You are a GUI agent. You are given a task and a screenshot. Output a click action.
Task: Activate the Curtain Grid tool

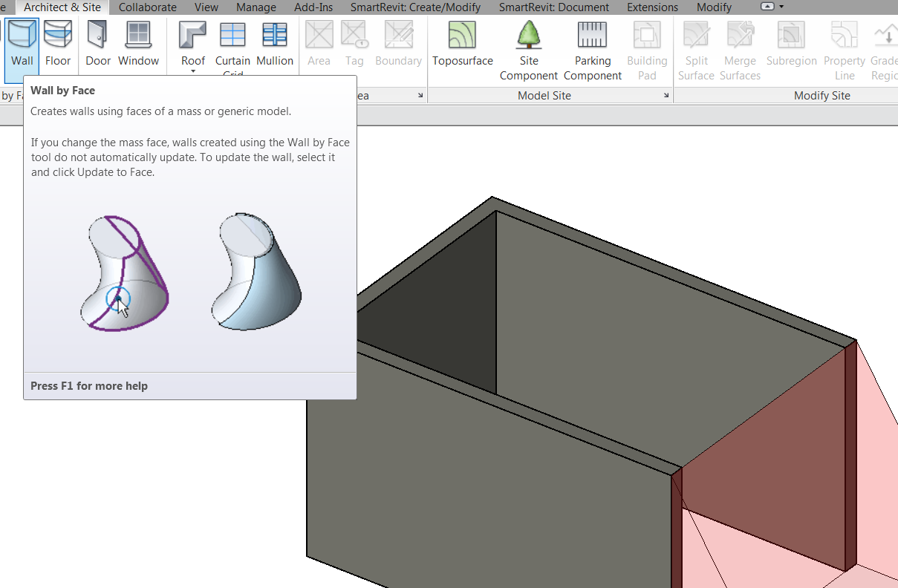click(x=232, y=41)
